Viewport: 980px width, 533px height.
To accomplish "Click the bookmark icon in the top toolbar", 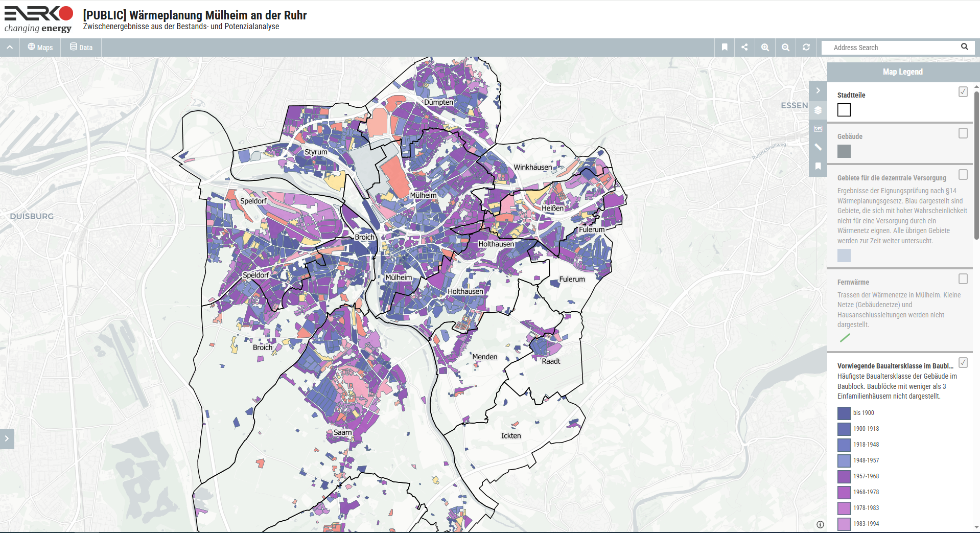I will 724,47.
